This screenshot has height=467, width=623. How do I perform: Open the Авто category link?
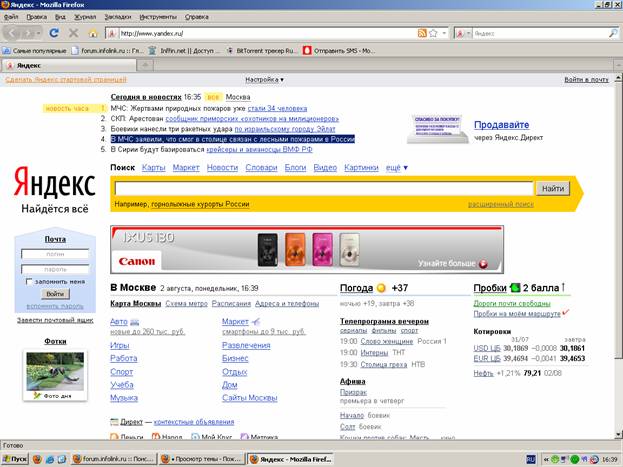[x=119, y=322]
